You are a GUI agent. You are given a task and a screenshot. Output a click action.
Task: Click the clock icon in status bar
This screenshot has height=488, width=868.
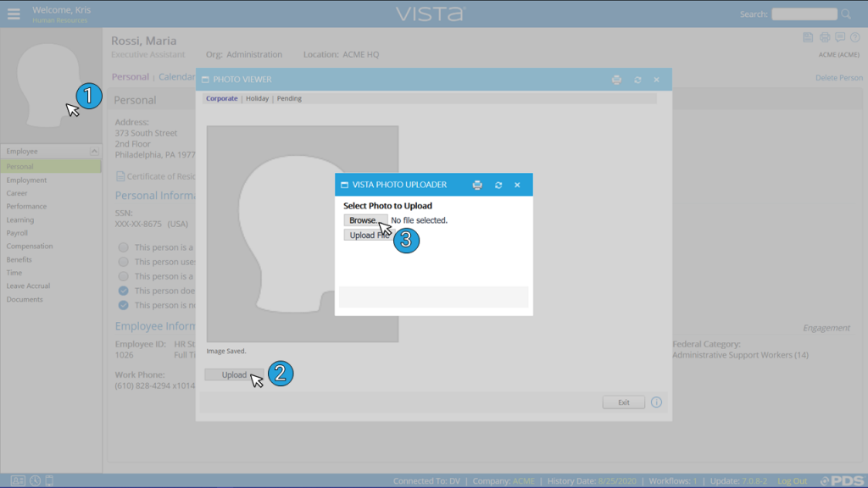pyautogui.click(x=35, y=481)
